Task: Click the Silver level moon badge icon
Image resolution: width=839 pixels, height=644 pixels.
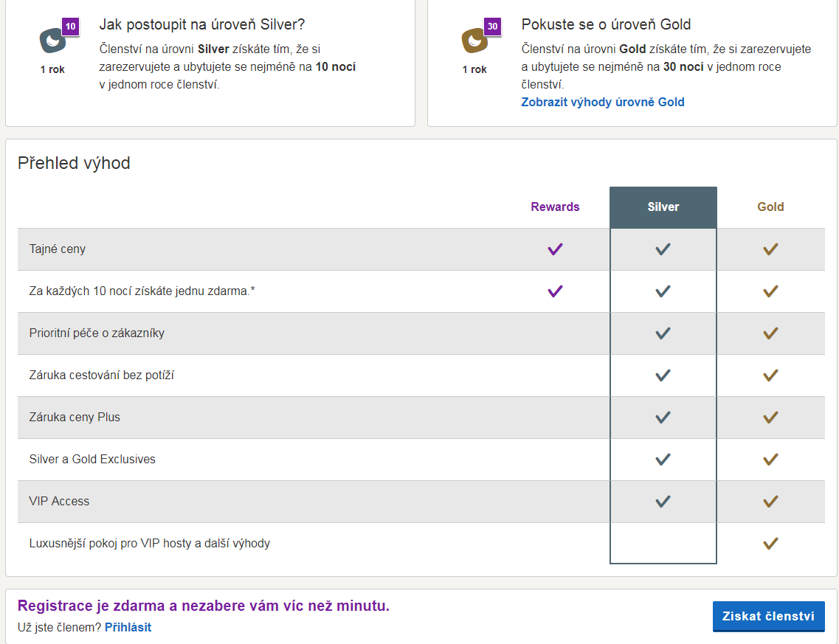Action: tap(53, 41)
